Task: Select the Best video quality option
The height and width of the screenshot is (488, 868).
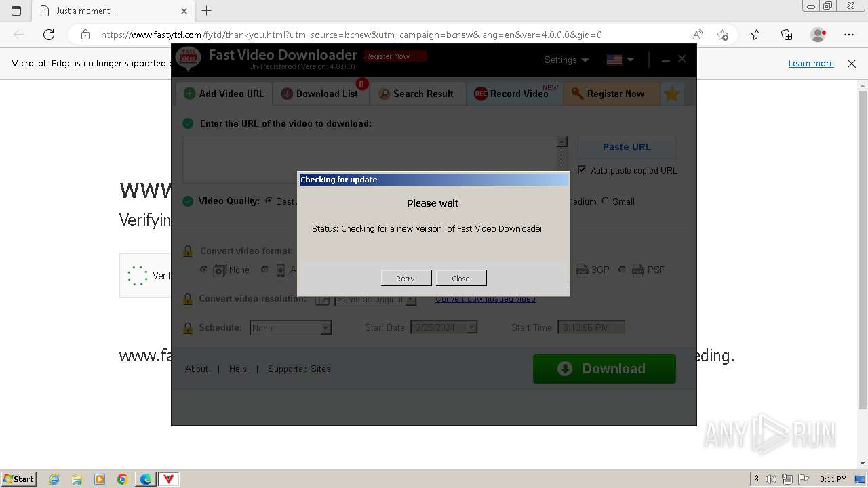Action: [x=269, y=201]
